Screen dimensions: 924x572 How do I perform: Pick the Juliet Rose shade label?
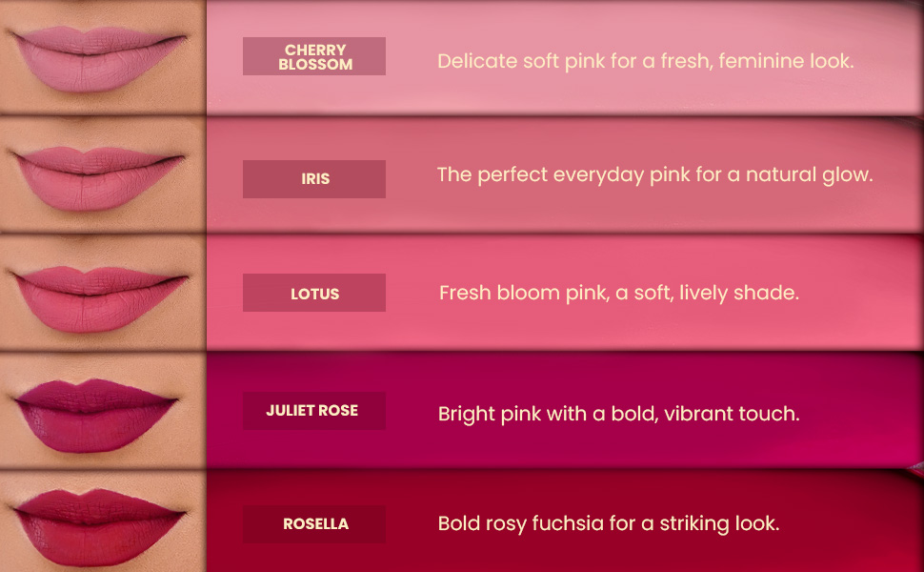(x=314, y=411)
